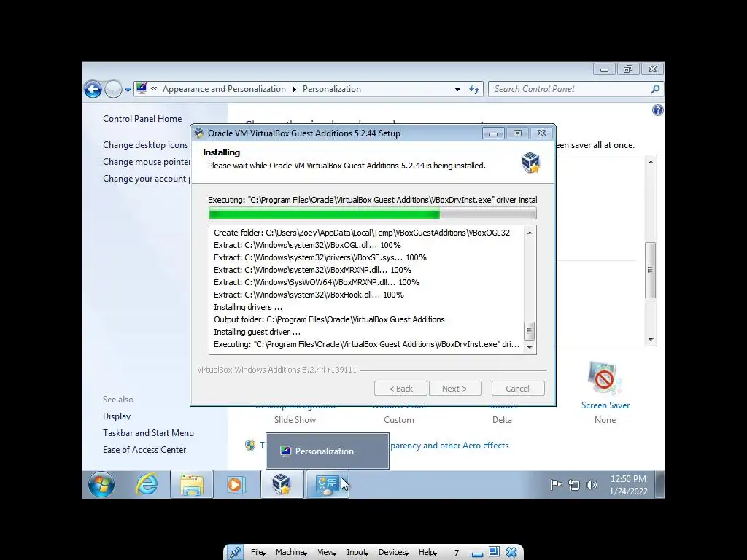Select VirtualBox Guest Additions taskbar button
This screenshot has width=747, height=560.
[282, 484]
